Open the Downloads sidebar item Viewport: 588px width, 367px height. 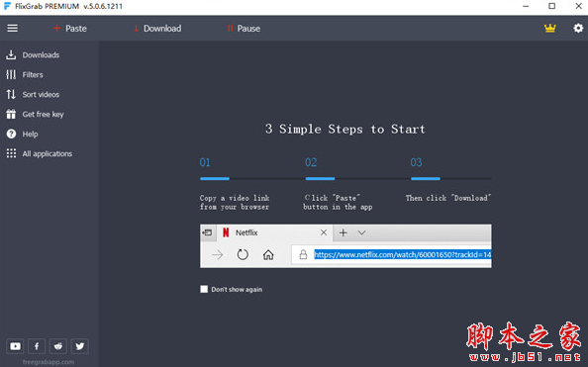[33, 55]
